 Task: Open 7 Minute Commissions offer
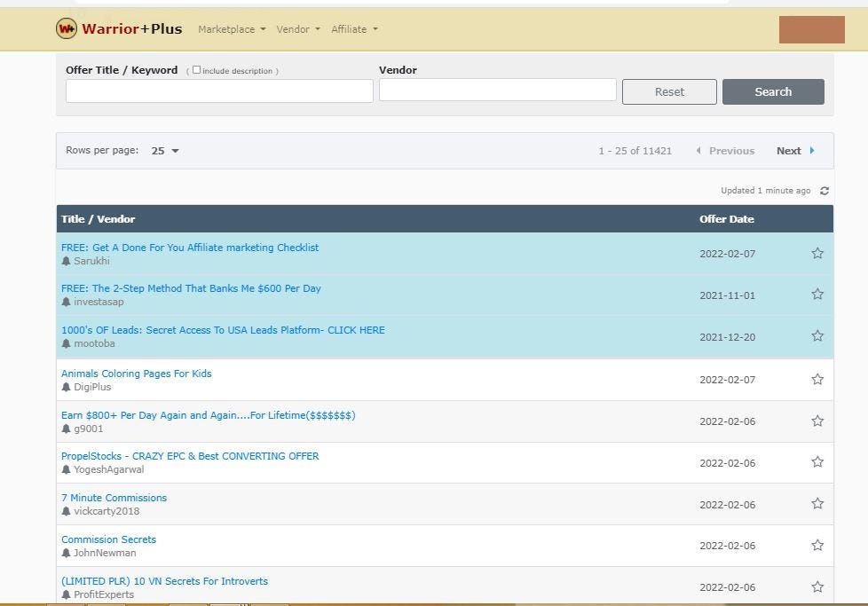[x=114, y=498]
